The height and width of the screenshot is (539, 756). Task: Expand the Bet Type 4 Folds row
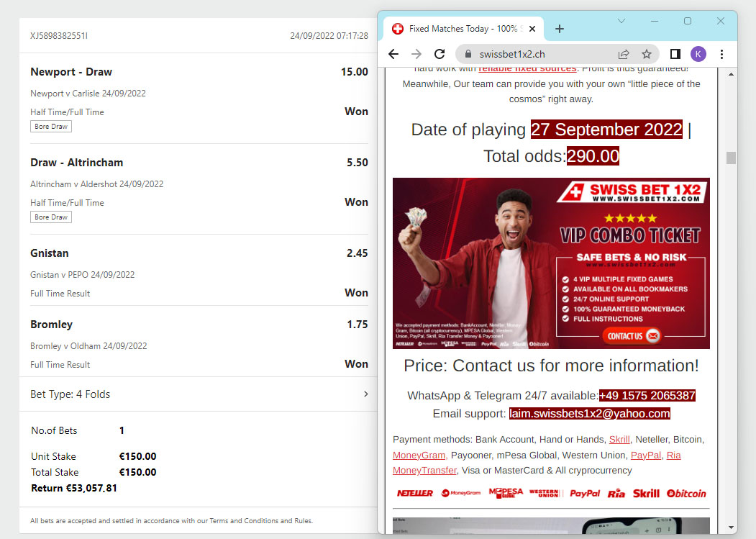pyautogui.click(x=199, y=394)
